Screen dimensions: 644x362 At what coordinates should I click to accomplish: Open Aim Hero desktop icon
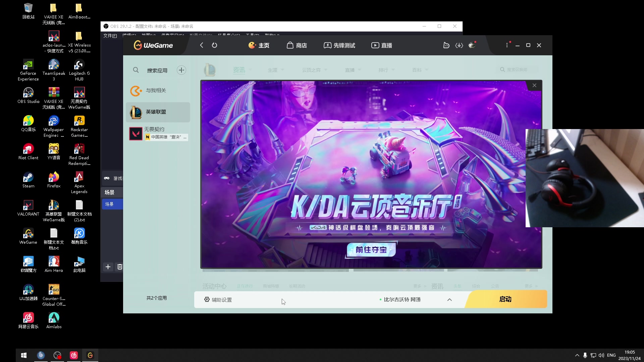click(54, 264)
